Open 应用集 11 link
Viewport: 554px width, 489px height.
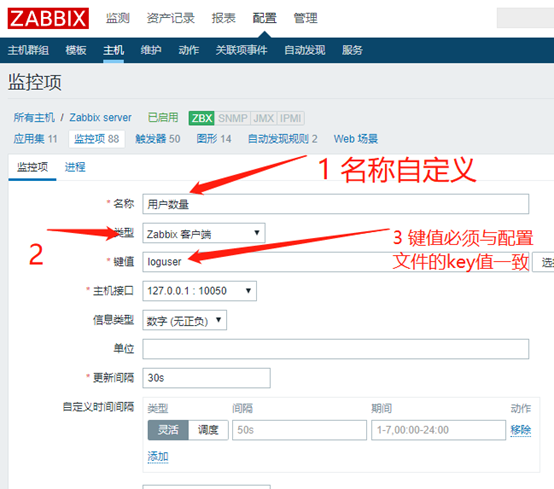(35, 139)
